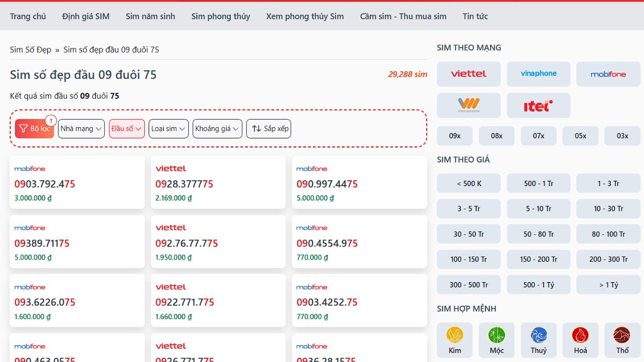Open the Bộ lọc filter button

[34, 129]
